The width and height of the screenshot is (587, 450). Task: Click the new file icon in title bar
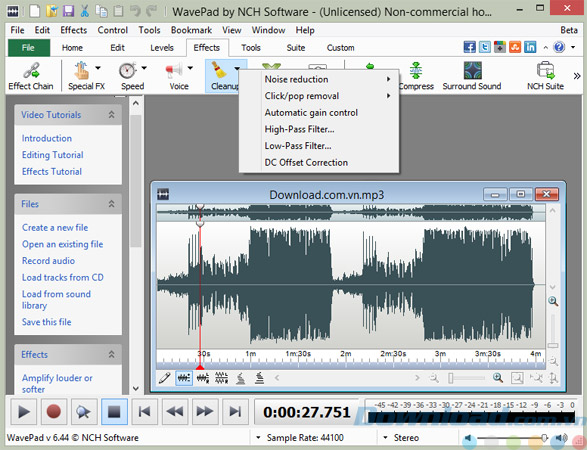tap(35, 11)
